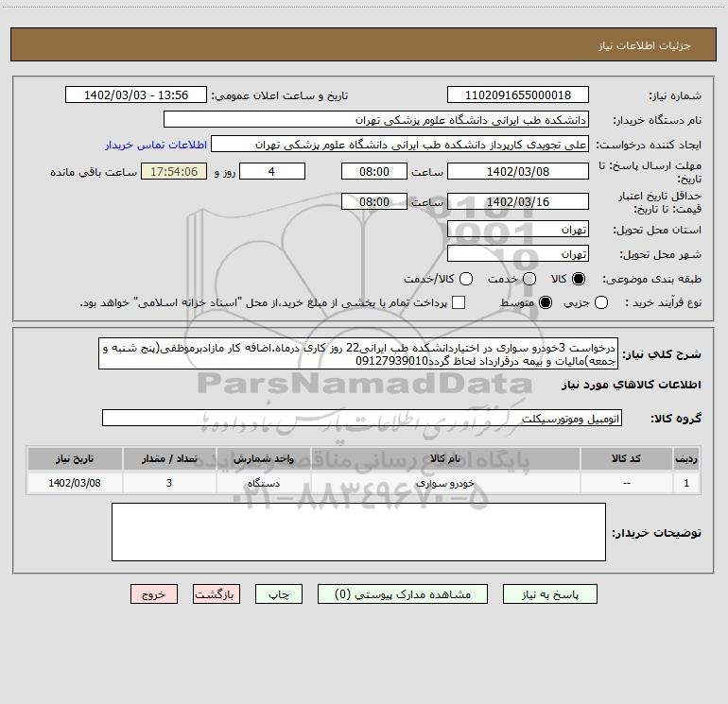
Task: Click the ردیف column header
Action: tap(686, 459)
